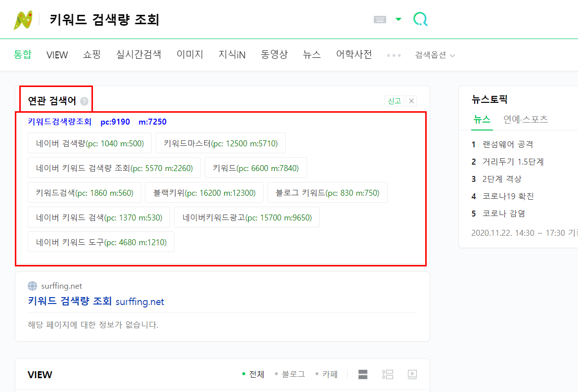Screen dimensions: 578x392
Task: Select related keyword 키워드마스터
Action: pyautogui.click(x=221, y=143)
